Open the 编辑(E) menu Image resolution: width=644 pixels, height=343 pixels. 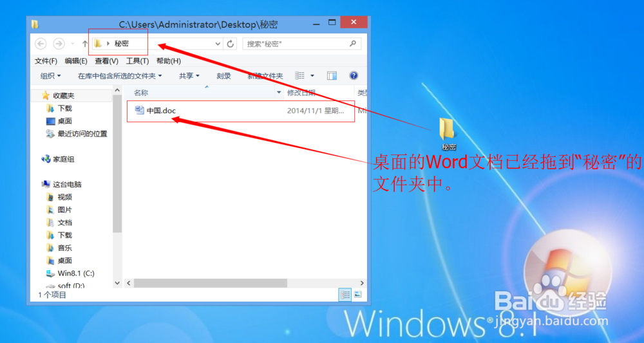click(x=76, y=61)
